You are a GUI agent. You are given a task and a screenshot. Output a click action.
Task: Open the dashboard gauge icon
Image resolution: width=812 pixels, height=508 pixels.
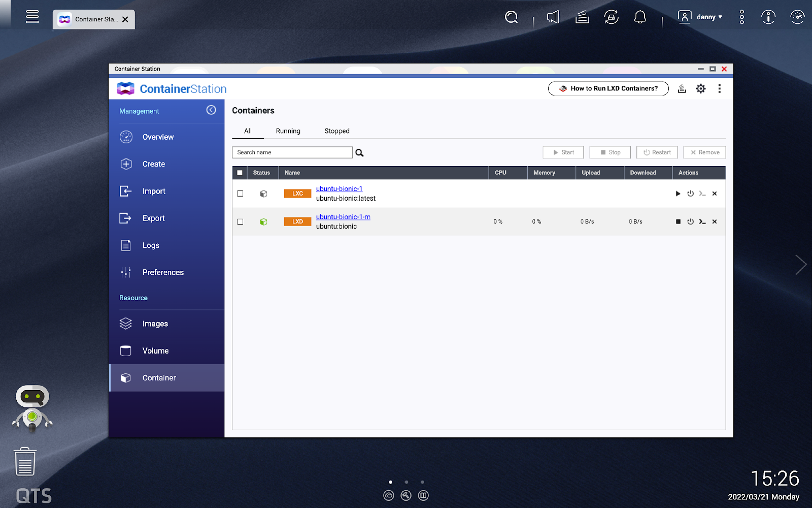click(797, 17)
